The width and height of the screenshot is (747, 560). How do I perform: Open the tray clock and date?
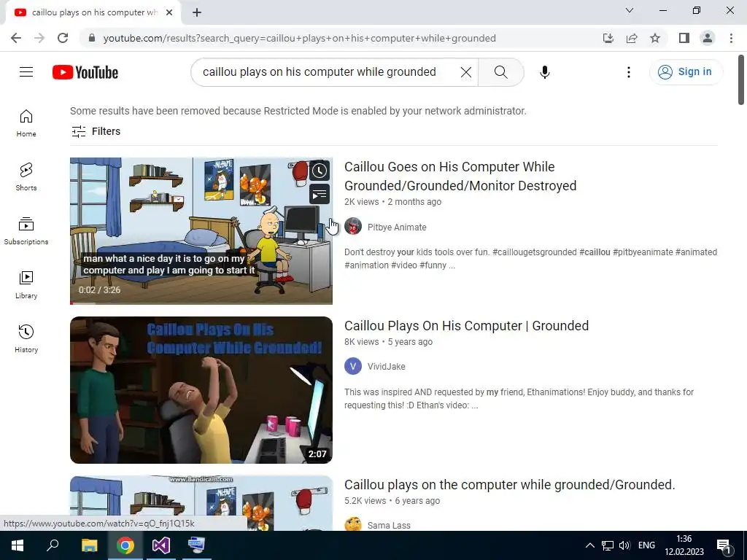684,545
